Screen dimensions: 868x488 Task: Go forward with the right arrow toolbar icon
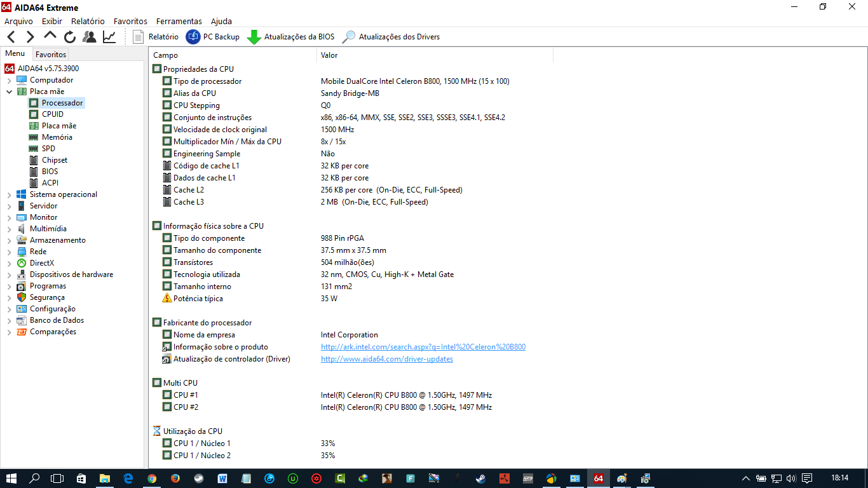coord(31,37)
